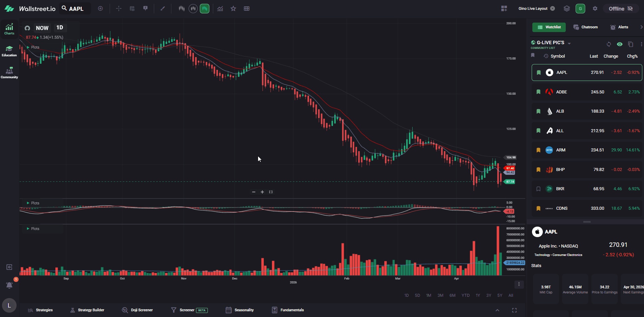This screenshot has height=317, width=644.
Task: Toggle the bookmark flag for BKR
Action: point(538,189)
